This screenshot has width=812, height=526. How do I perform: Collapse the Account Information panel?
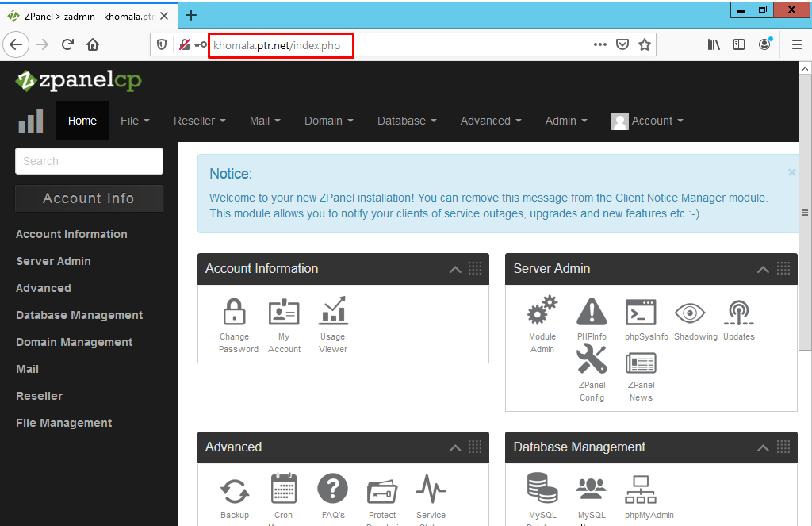point(455,269)
